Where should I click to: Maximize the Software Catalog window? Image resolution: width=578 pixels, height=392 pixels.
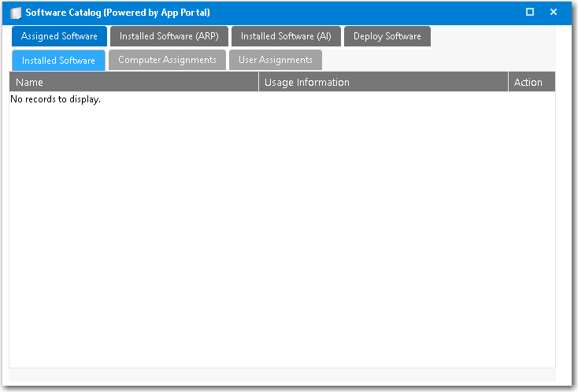tap(530, 12)
